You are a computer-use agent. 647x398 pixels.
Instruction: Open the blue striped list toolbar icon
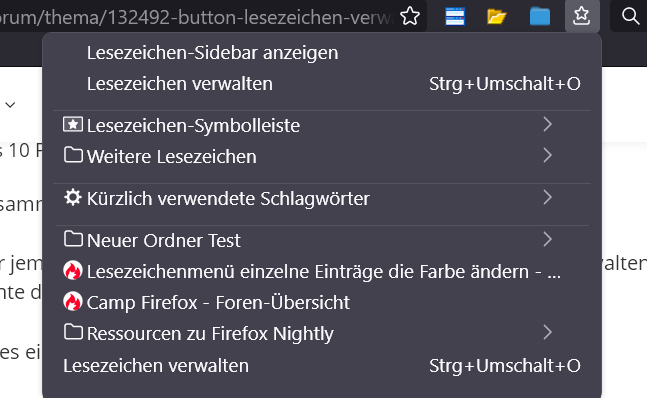click(x=455, y=16)
